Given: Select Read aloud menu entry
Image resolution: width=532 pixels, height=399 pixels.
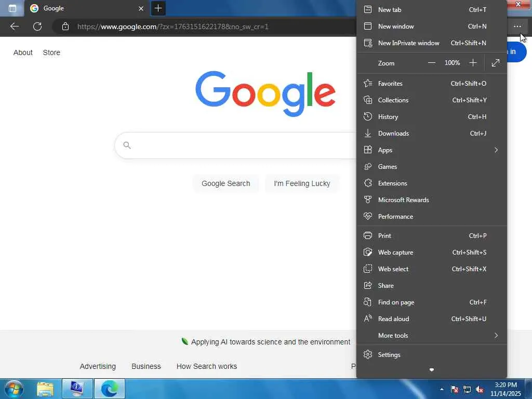Looking at the screenshot, I should click(x=432, y=318).
